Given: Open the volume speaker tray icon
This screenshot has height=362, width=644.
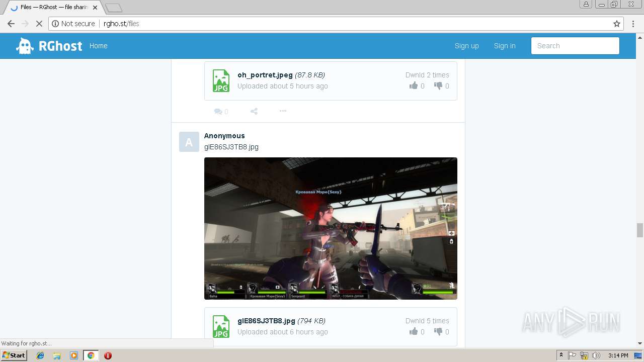Looking at the screenshot, I should click(x=596, y=355).
